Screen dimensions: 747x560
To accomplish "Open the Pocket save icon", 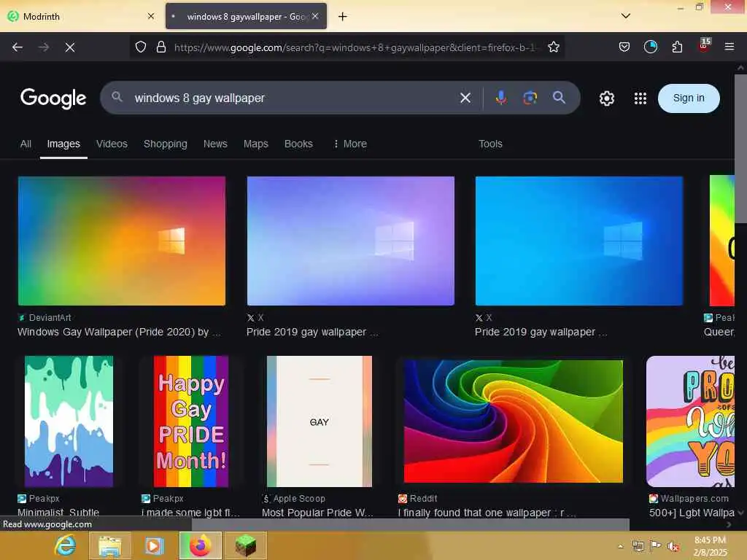I will click(x=624, y=47).
